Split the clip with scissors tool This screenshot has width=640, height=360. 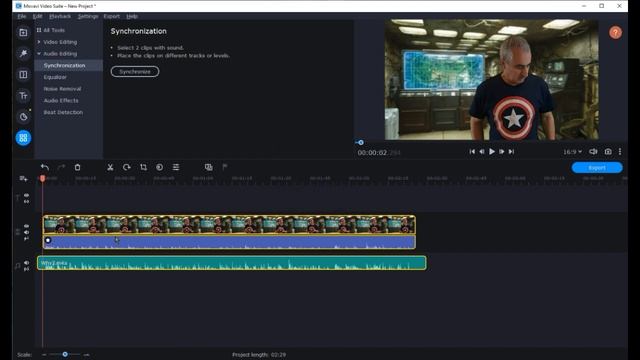point(110,167)
